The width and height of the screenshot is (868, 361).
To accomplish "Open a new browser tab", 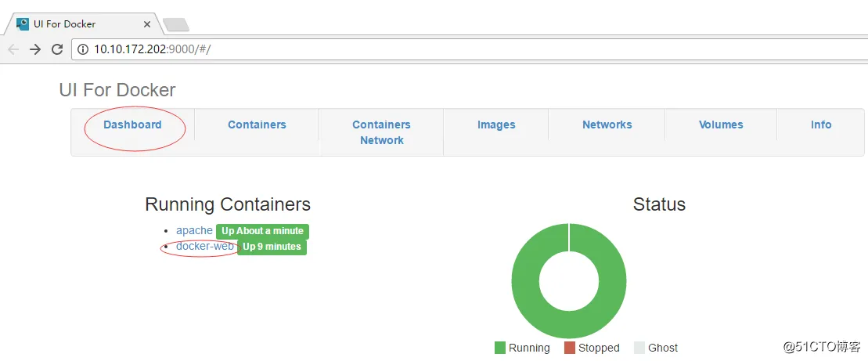I will pos(176,24).
